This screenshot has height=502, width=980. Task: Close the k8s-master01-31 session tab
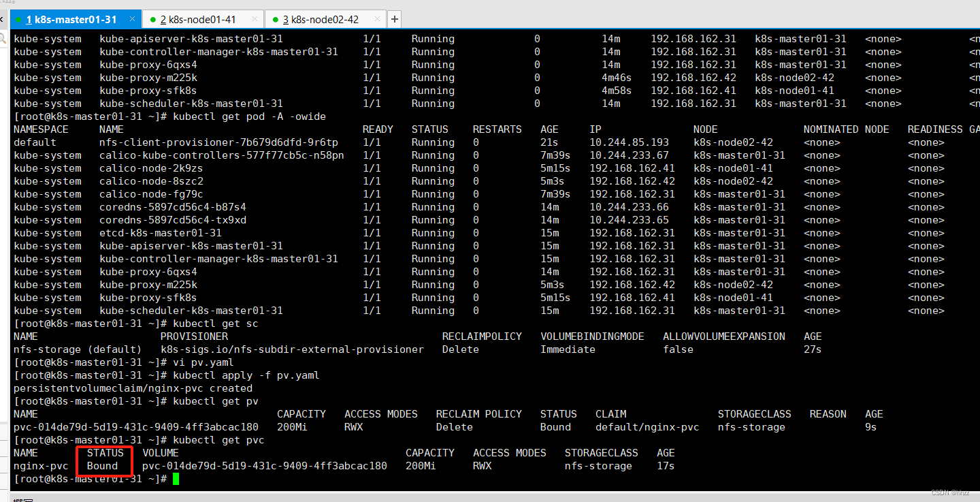click(132, 19)
